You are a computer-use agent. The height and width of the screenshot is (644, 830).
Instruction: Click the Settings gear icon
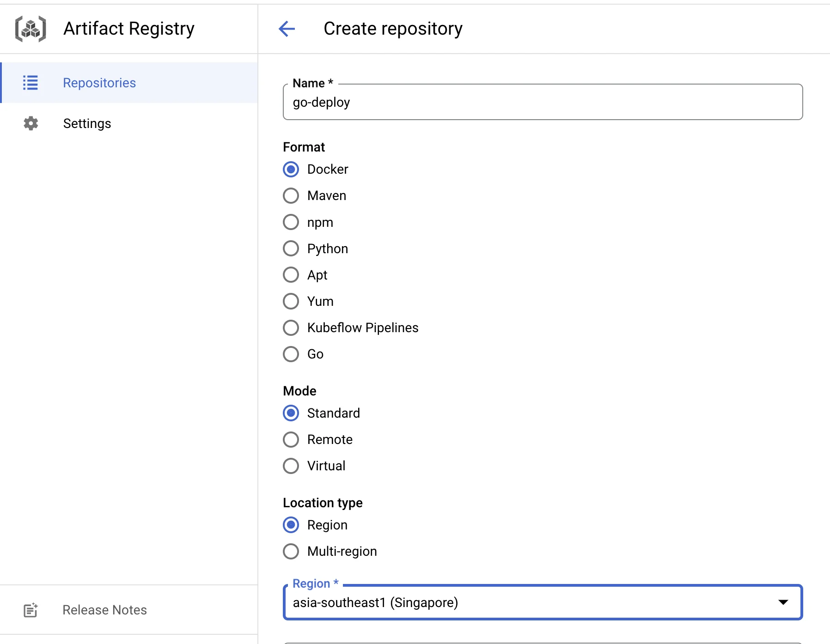pyautogui.click(x=31, y=123)
